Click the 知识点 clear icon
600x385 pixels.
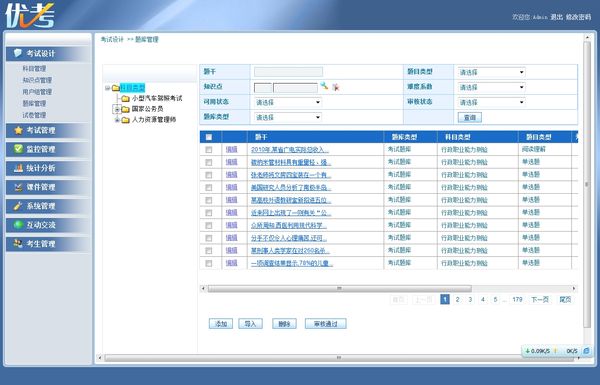[x=336, y=87]
